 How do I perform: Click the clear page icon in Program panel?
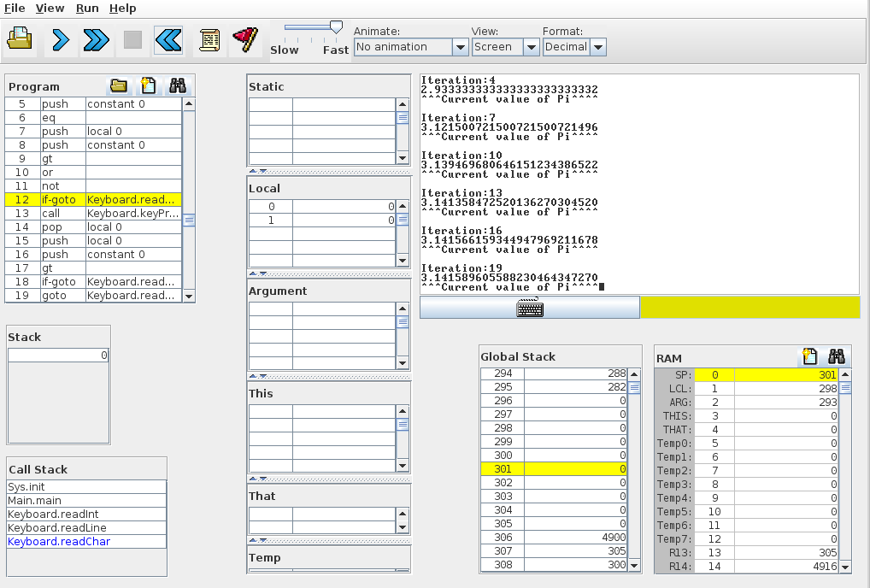[149, 85]
